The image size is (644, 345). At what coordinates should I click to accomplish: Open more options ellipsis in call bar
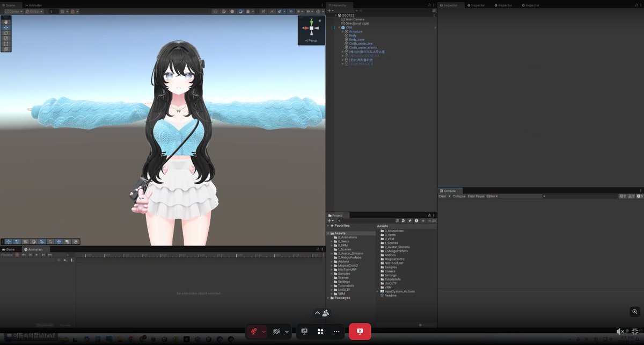336,332
